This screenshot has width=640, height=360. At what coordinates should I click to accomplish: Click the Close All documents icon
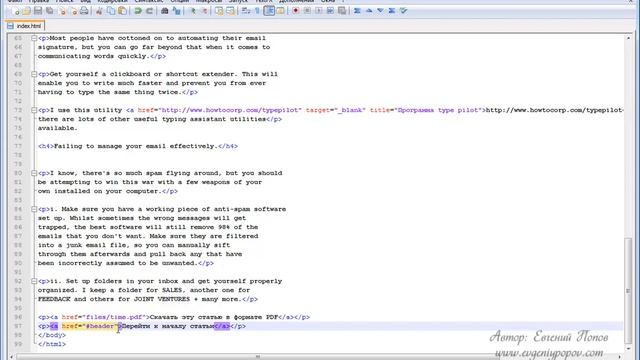click(73, 11)
